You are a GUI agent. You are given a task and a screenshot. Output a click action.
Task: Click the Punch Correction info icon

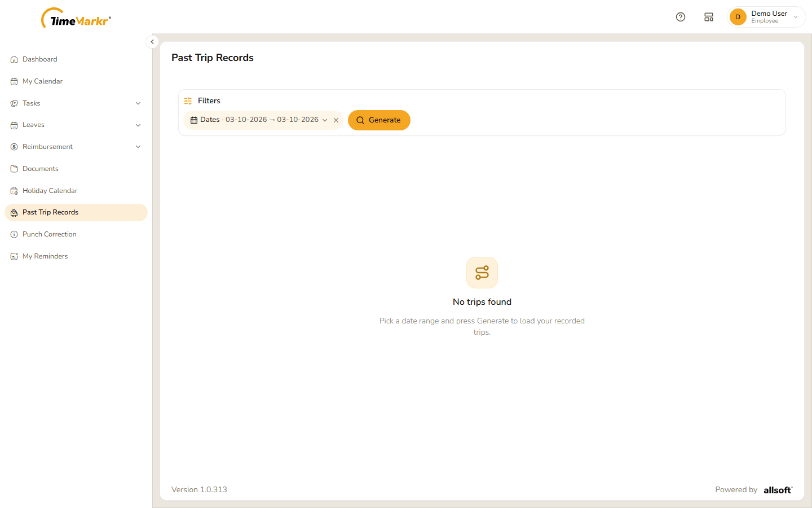pyautogui.click(x=14, y=234)
